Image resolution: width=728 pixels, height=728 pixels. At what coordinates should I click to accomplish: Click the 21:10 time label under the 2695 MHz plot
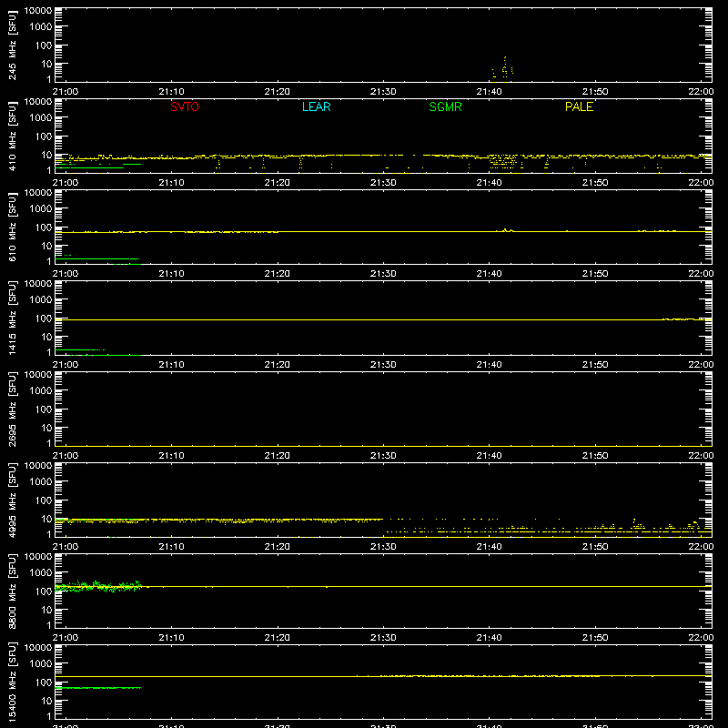[171, 456]
